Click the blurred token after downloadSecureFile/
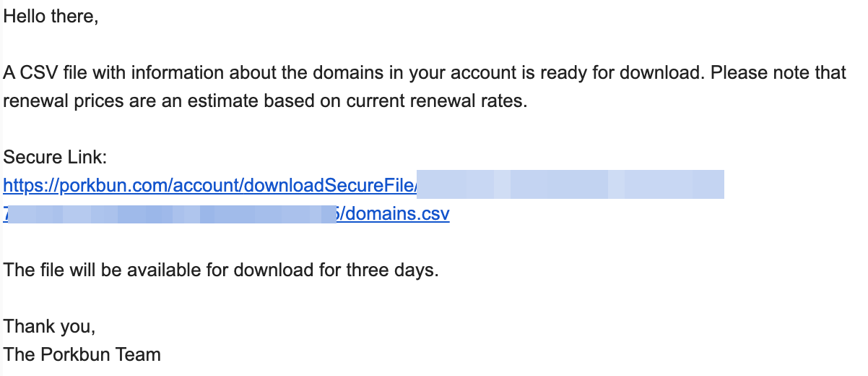 570,184
